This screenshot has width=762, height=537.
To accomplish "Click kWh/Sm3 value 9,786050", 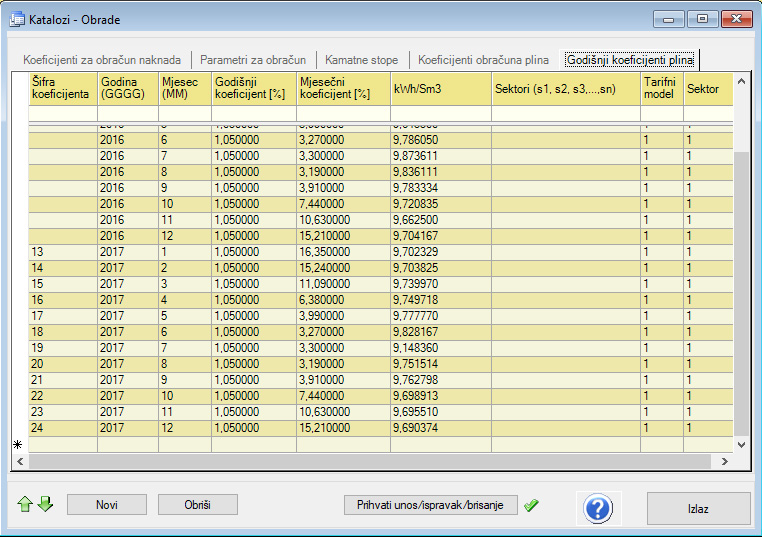I will (441, 140).
